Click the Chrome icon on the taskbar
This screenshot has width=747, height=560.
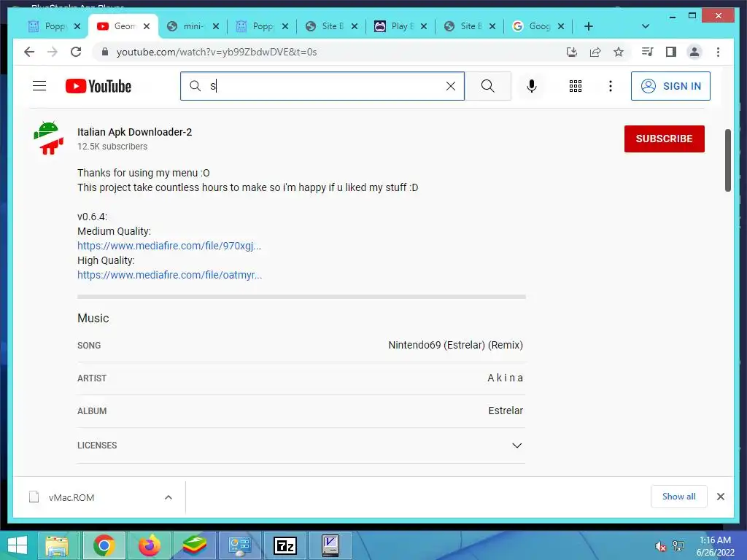pyautogui.click(x=104, y=545)
